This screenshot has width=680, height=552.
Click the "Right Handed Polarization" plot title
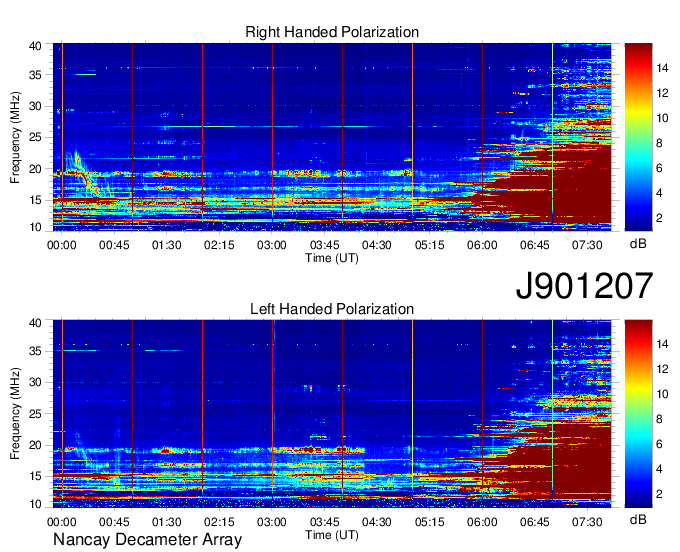(332, 32)
